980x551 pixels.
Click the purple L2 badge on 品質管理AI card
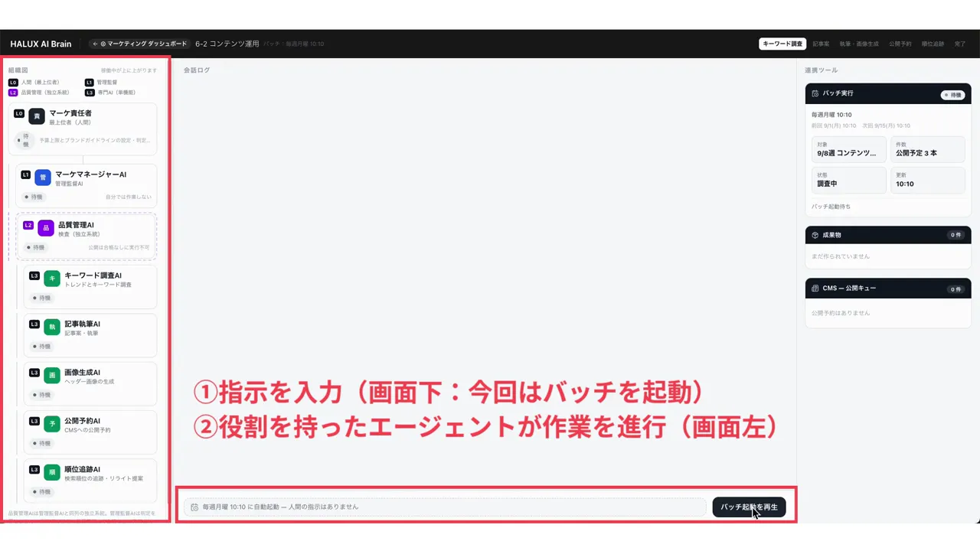tap(28, 225)
